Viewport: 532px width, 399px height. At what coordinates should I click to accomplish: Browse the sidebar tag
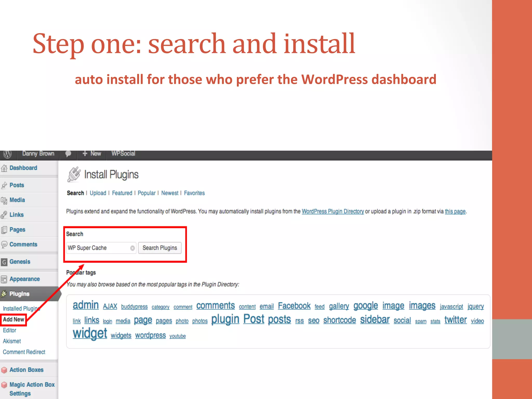(375, 320)
